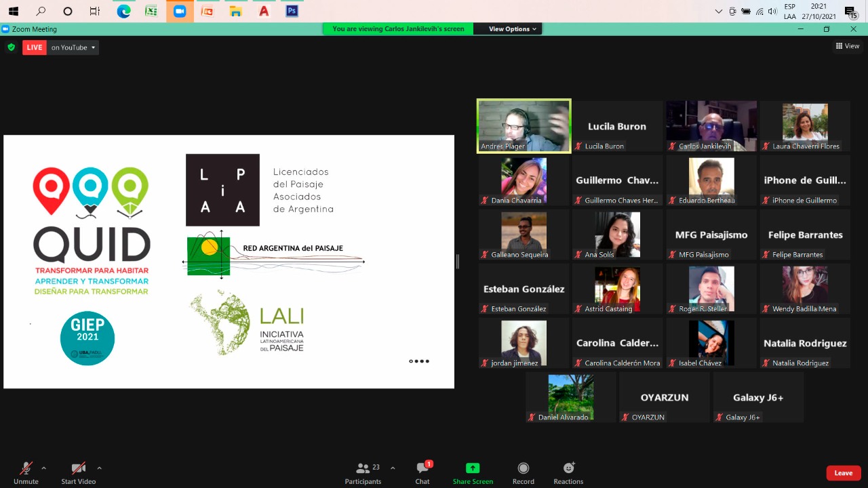
Task: Click the green encryption shield icon
Action: [x=11, y=47]
